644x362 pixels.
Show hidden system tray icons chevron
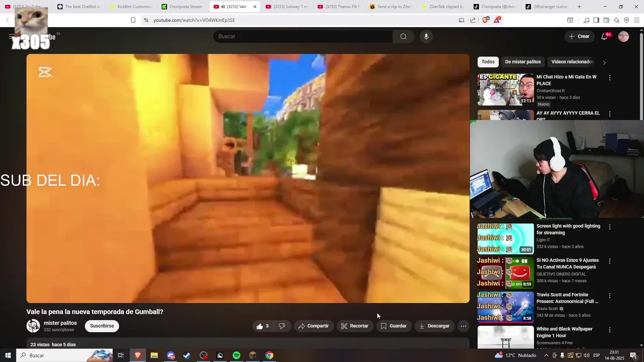click(x=546, y=355)
